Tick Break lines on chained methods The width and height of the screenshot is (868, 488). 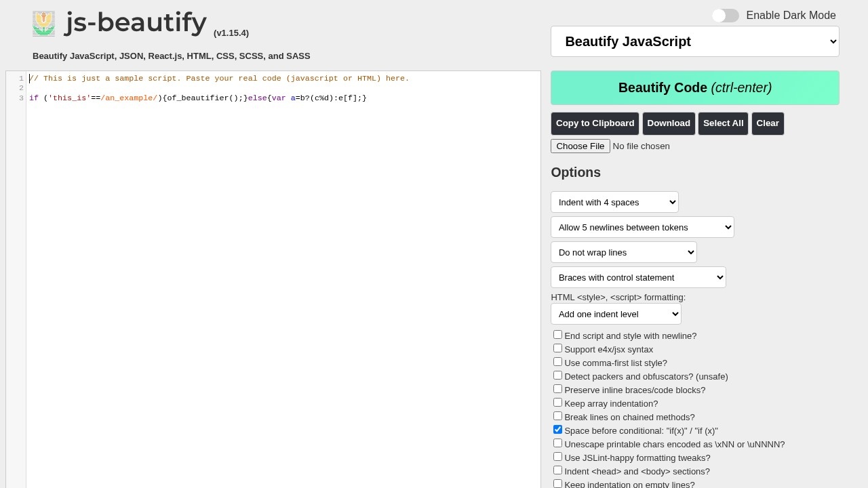pyautogui.click(x=557, y=416)
